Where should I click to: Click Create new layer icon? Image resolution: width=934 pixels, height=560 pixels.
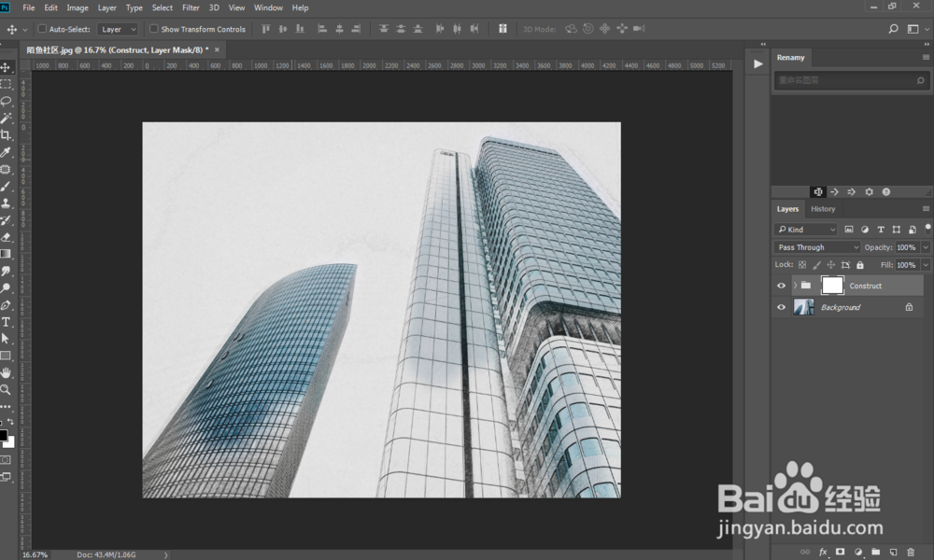coord(893,552)
